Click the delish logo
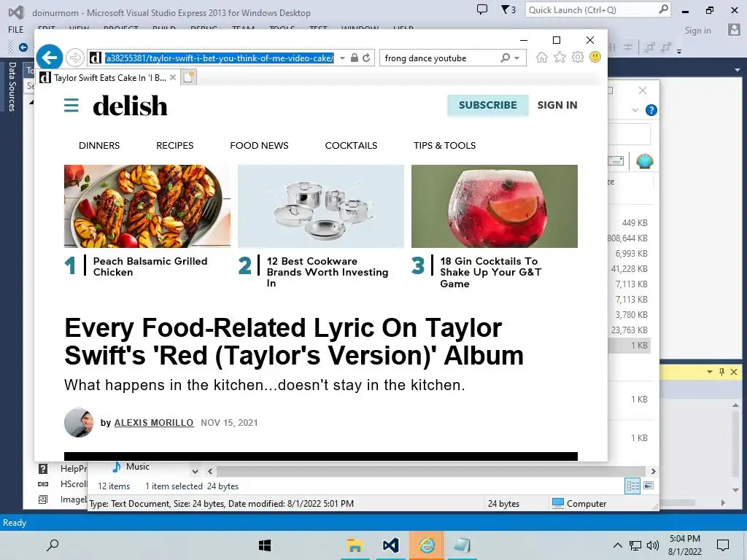 pyautogui.click(x=130, y=105)
